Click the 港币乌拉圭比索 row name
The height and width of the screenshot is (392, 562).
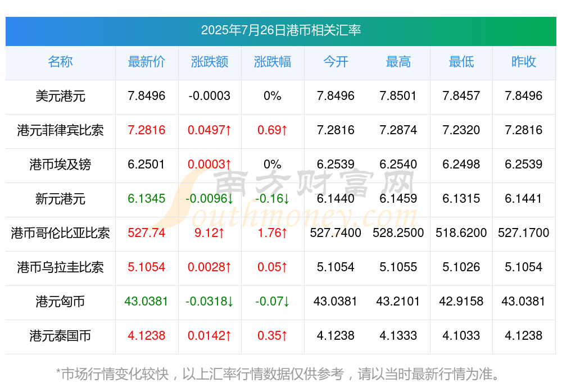[x=60, y=267]
